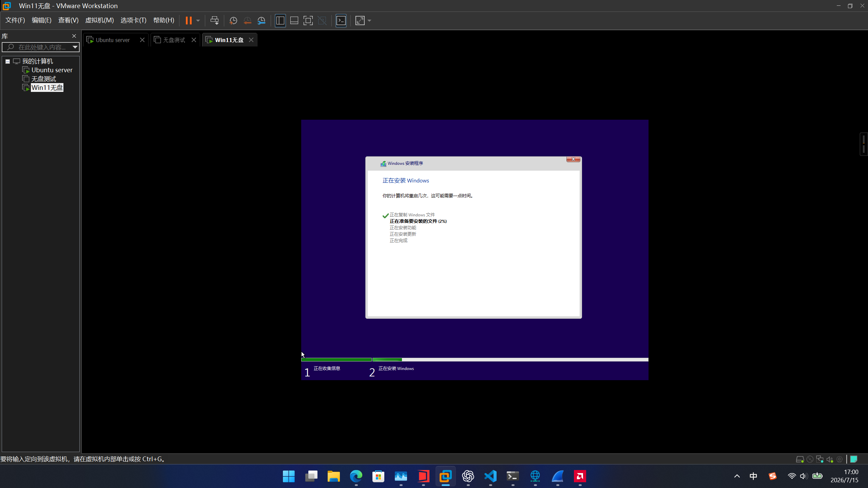Open Visual Studio Code from the taskbar
868x488 pixels.
[490, 476]
